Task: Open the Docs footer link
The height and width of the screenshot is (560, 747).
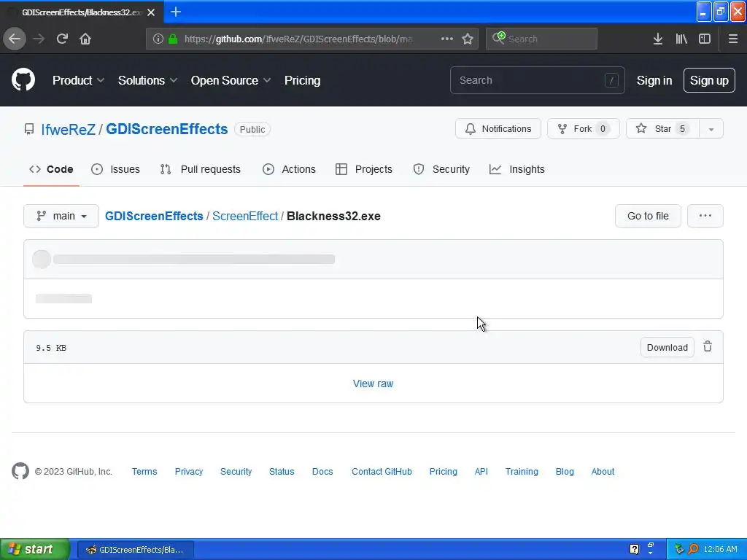Action: [322, 472]
